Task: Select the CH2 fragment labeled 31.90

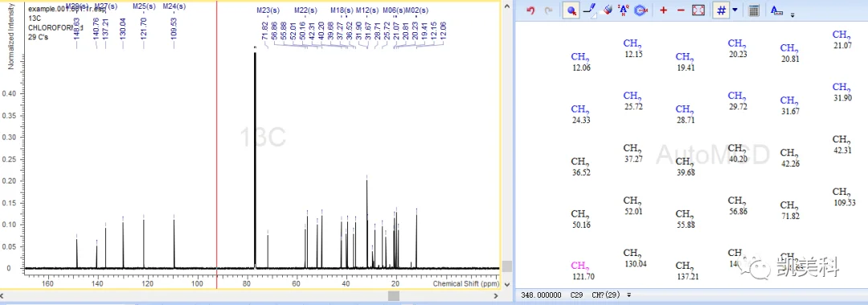Action: click(x=842, y=92)
